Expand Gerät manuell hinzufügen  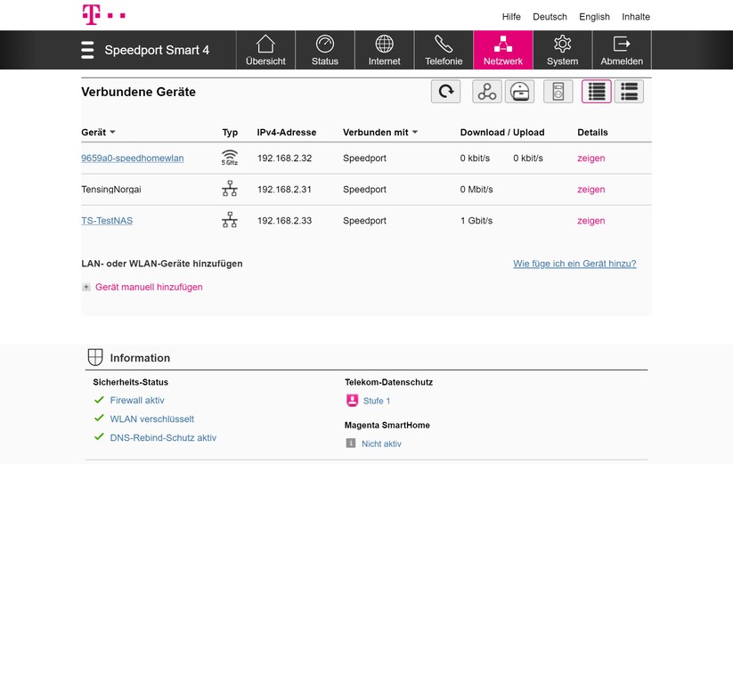tap(149, 287)
